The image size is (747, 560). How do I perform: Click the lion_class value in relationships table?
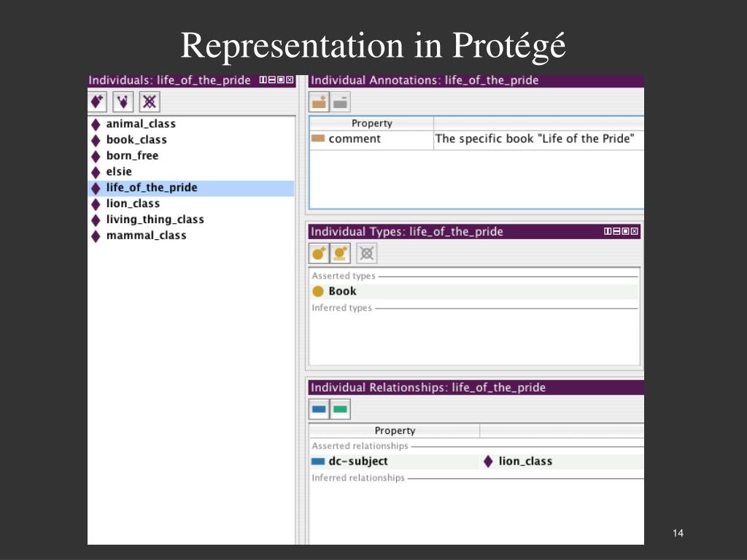525,462
